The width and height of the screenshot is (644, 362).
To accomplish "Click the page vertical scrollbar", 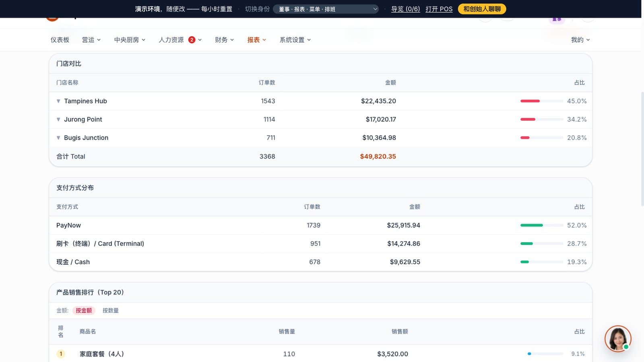I will pyautogui.click(x=642, y=149).
